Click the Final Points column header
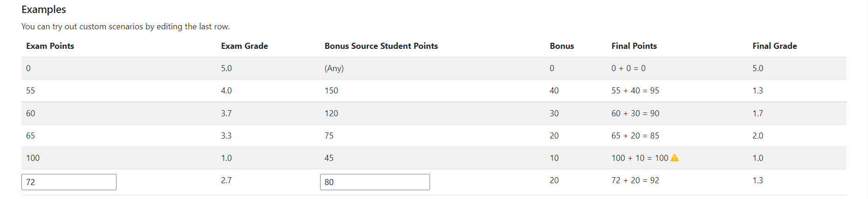This screenshot has width=868, height=199. coord(634,46)
